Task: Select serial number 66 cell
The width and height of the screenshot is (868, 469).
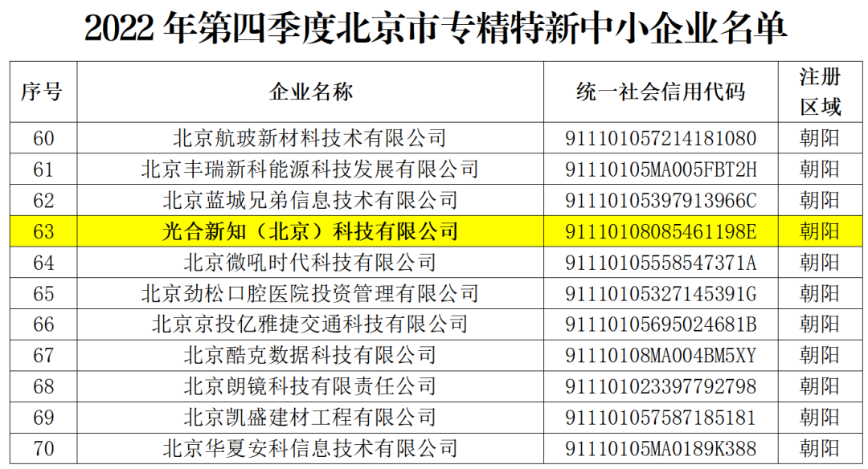Action: point(43,324)
